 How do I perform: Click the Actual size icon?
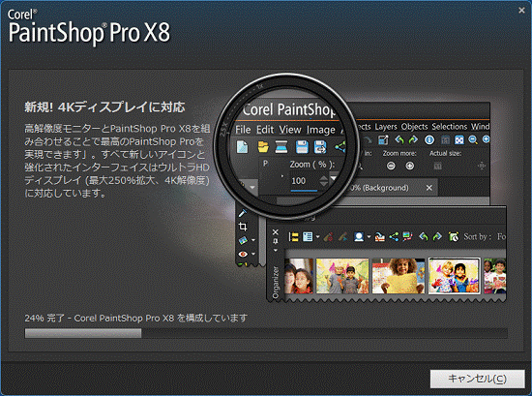click(x=437, y=167)
